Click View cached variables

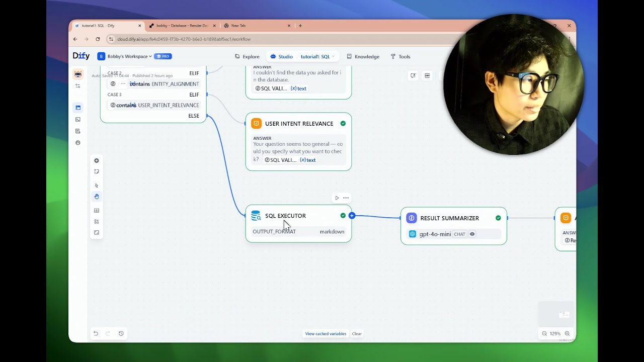coord(326,334)
